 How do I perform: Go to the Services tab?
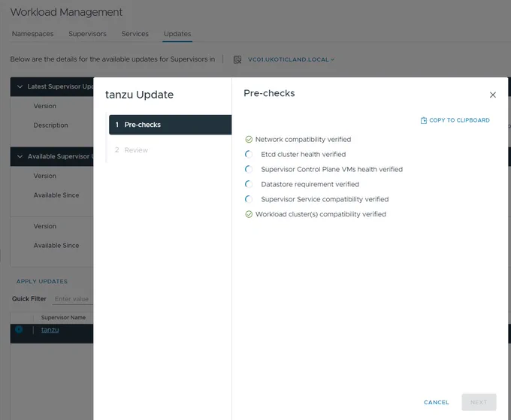[135, 34]
